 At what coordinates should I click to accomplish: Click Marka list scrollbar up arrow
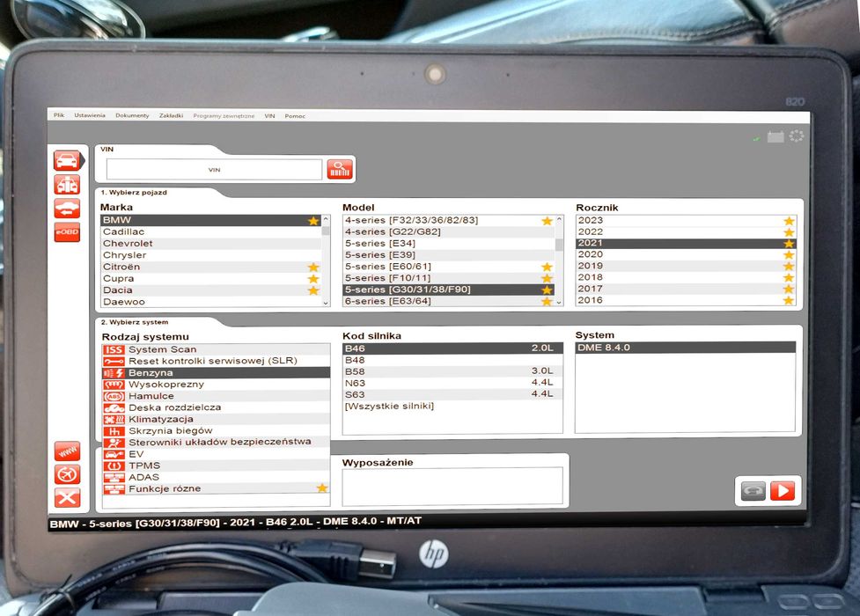(x=326, y=219)
